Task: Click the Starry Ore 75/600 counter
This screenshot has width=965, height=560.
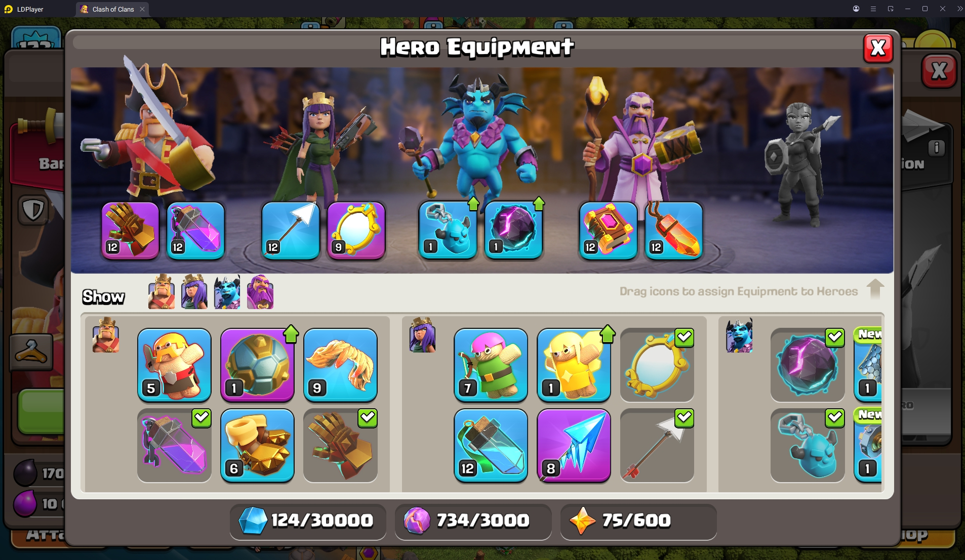Action: click(638, 521)
